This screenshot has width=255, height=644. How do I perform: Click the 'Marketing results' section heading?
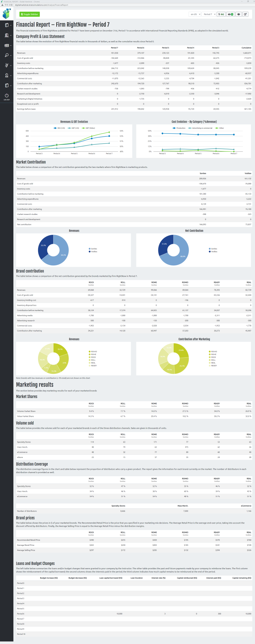coord(35,385)
